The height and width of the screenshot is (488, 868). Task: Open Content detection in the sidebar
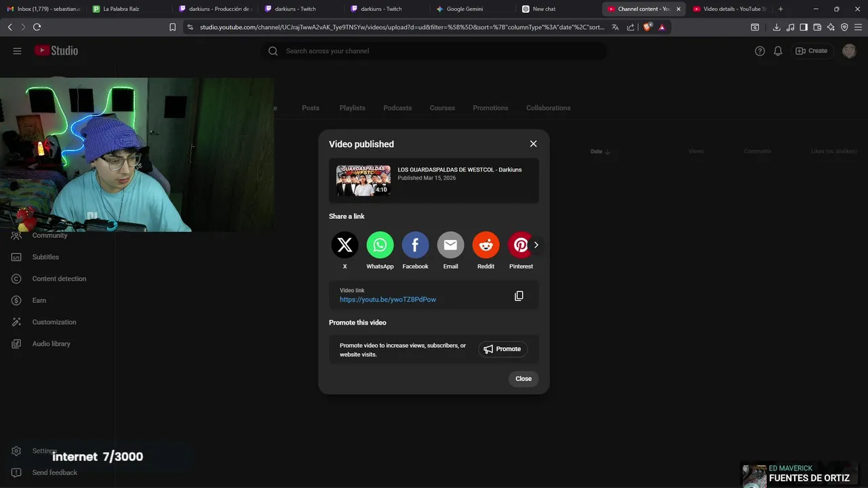(x=59, y=279)
